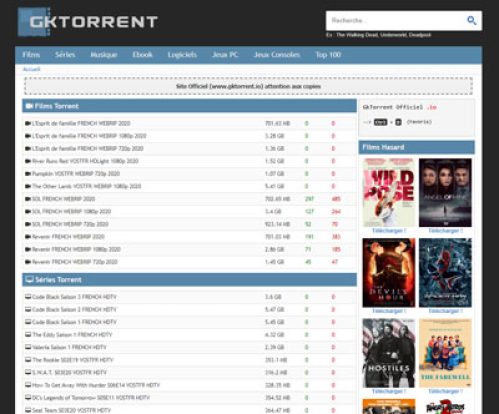The image size is (499, 414).
Task: Click Télécharger under Wild Rose
Action: pos(389,231)
